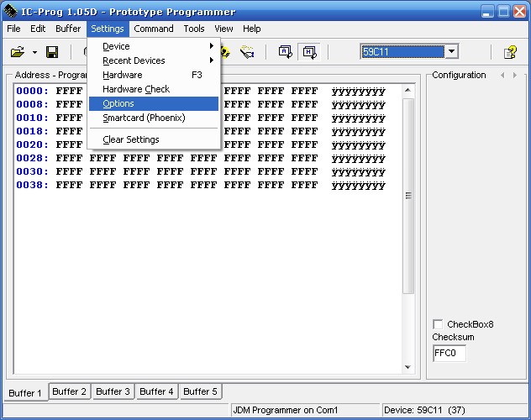531x420 pixels.
Task: Close the Settings menu from menu bar
Action: pos(108,29)
